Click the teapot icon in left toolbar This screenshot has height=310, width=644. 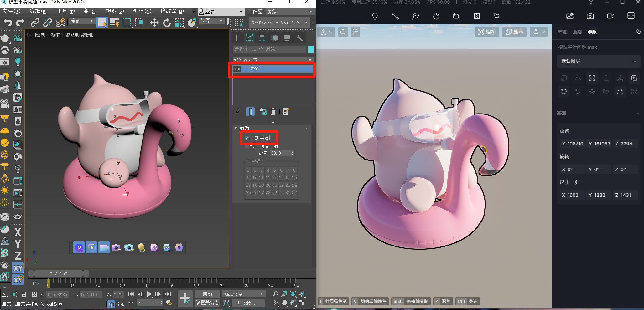click(x=5, y=38)
